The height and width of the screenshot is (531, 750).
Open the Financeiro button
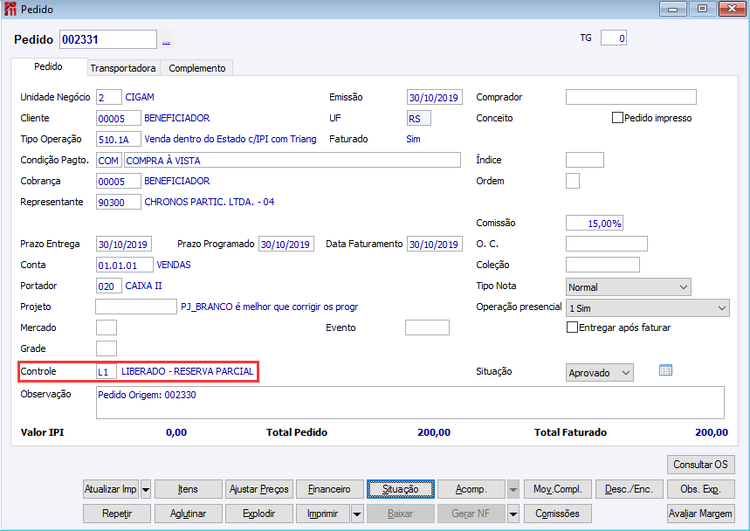pyautogui.click(x=329, y=489)
